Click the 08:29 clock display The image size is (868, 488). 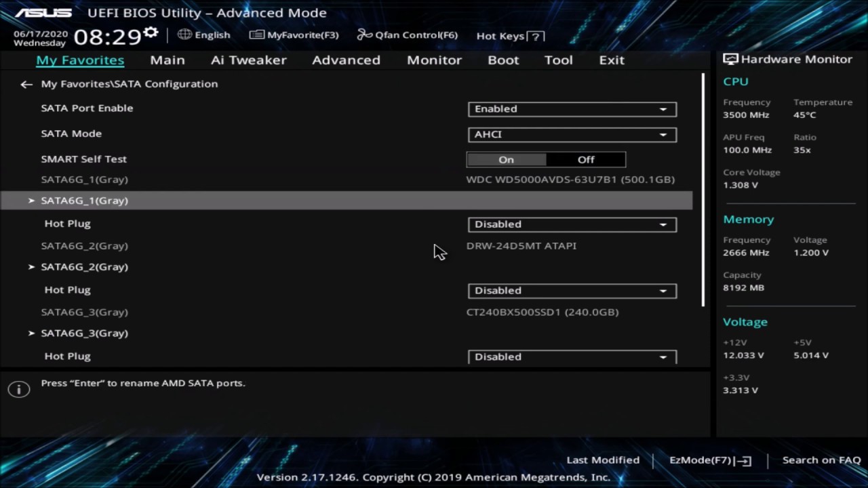[x=107, y=37]
